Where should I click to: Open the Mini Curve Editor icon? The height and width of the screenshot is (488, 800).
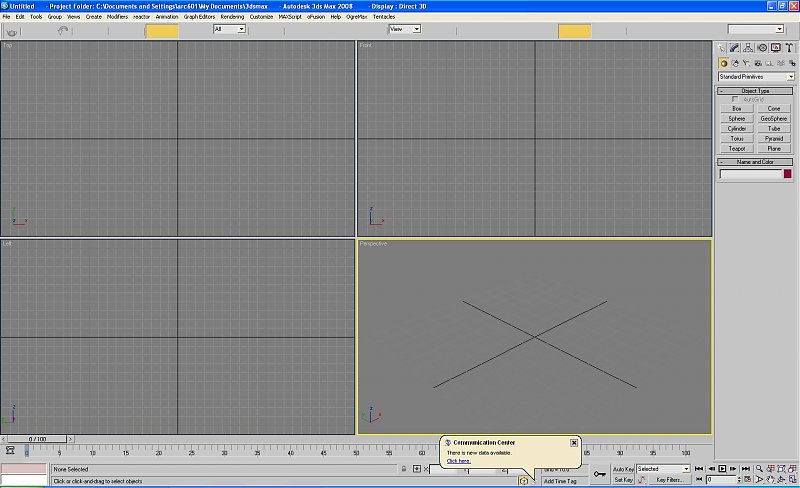[10, 450]
